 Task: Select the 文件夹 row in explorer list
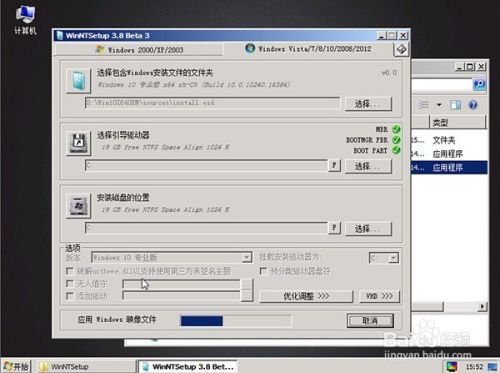click(449, 140)
